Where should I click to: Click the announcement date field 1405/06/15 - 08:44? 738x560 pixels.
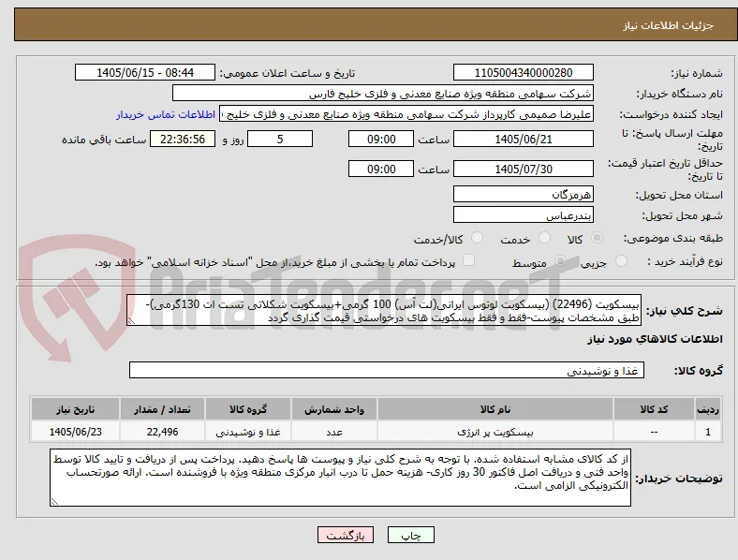(x=145, y=72)
